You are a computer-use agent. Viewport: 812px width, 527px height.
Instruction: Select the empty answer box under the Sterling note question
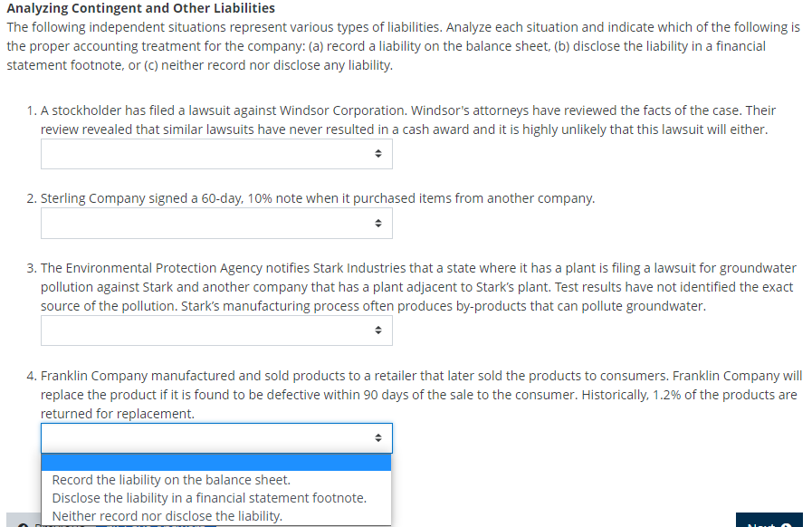tap(215, 224)
